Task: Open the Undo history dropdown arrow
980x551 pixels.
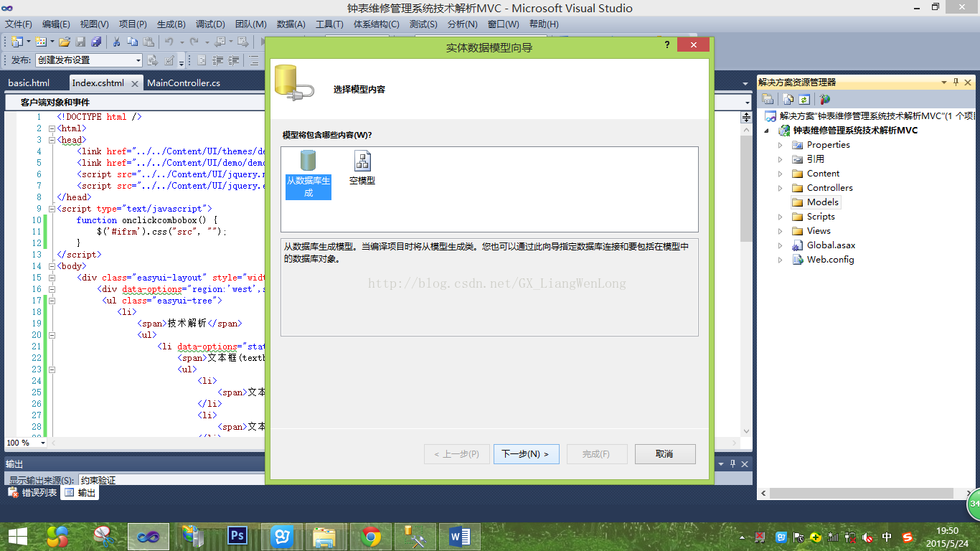Action: point(182,42)
